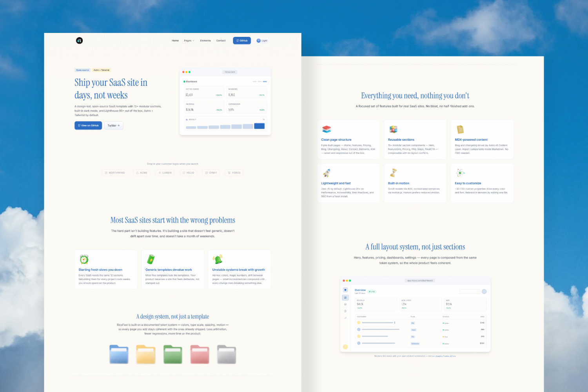
Task: Click the Acme logo placeholder
Action: (x=142, y=172)
